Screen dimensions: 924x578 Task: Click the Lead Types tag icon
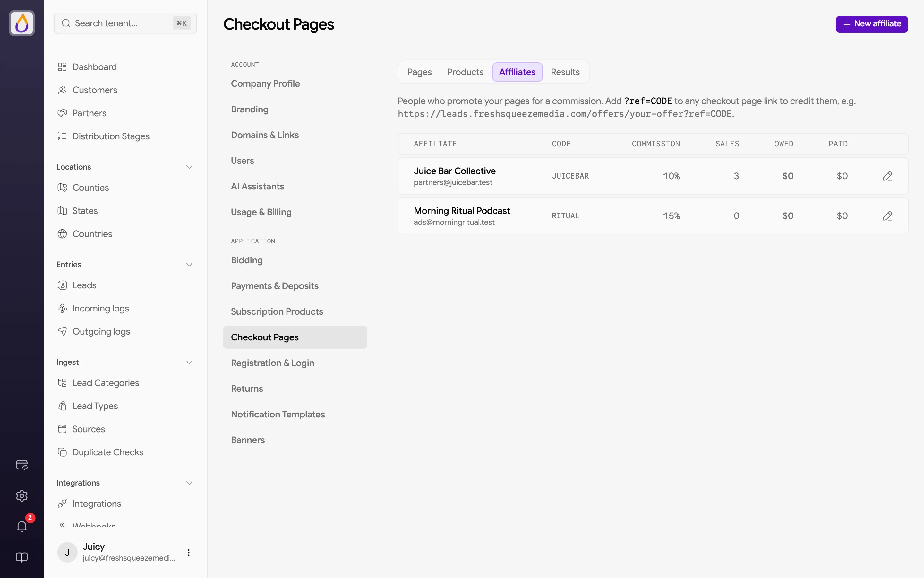62,406
